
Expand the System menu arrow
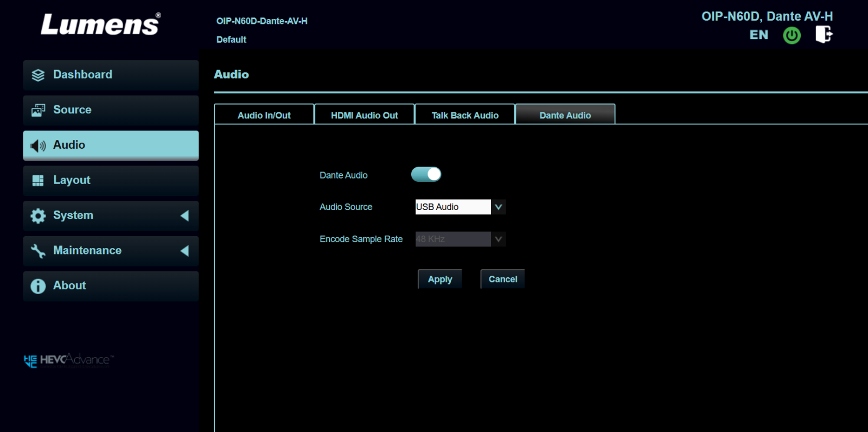coord(184,215)
